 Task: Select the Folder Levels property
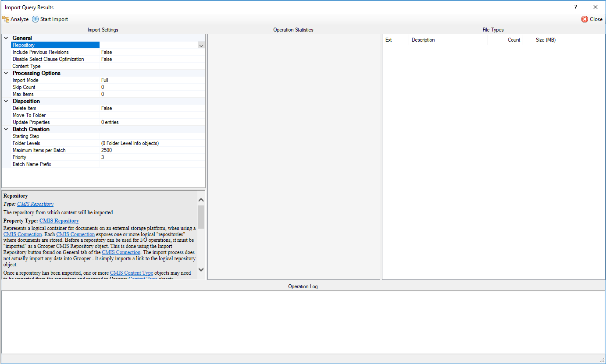(108, 143)
